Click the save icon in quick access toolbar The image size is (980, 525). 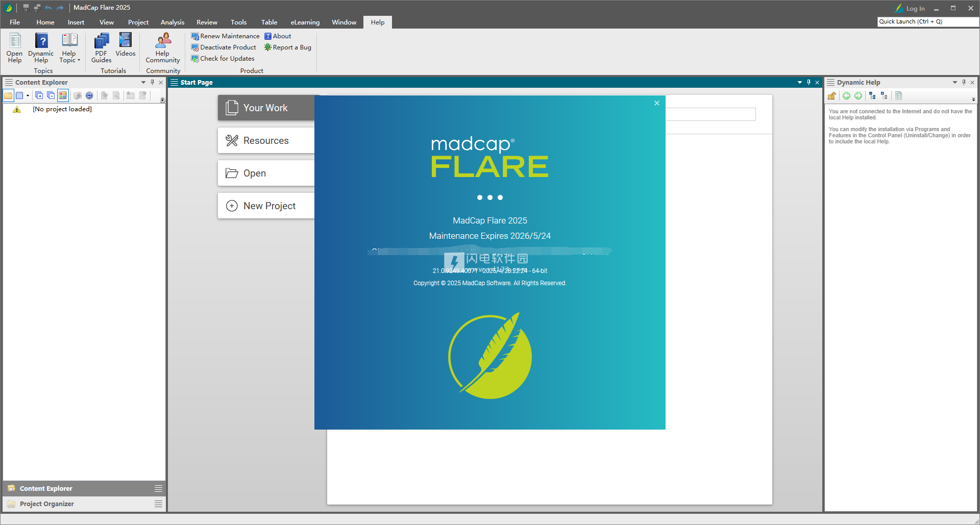tap(26, 8)
